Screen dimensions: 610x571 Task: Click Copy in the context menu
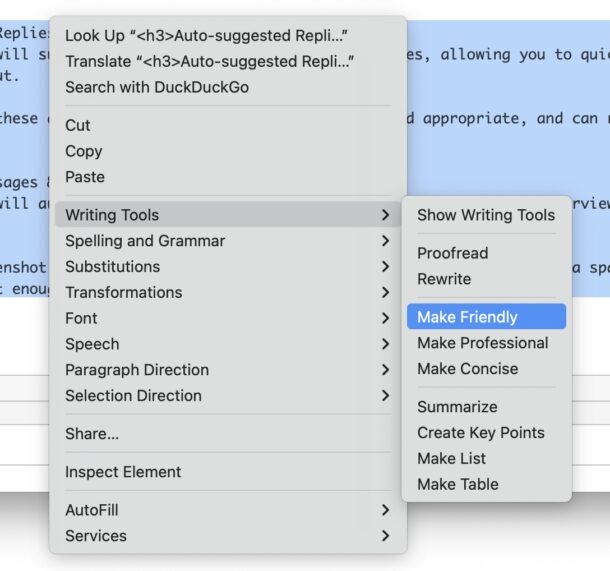pyautogui.click(x=84, y=151)
